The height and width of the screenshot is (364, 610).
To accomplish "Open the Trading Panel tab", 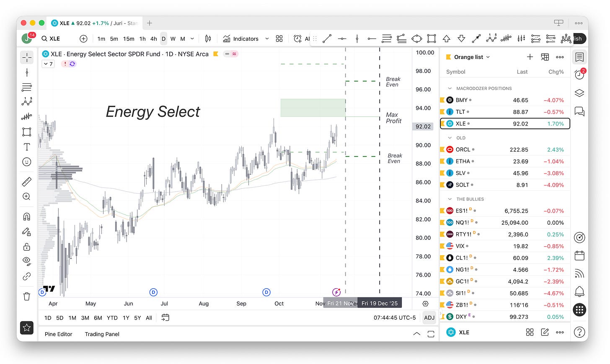I will 102,334.
